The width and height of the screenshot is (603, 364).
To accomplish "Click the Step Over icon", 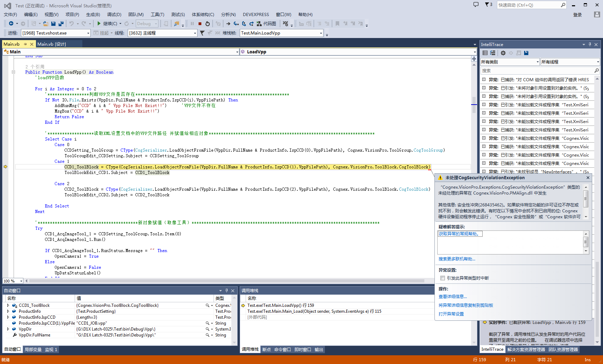I will [244, 23].
